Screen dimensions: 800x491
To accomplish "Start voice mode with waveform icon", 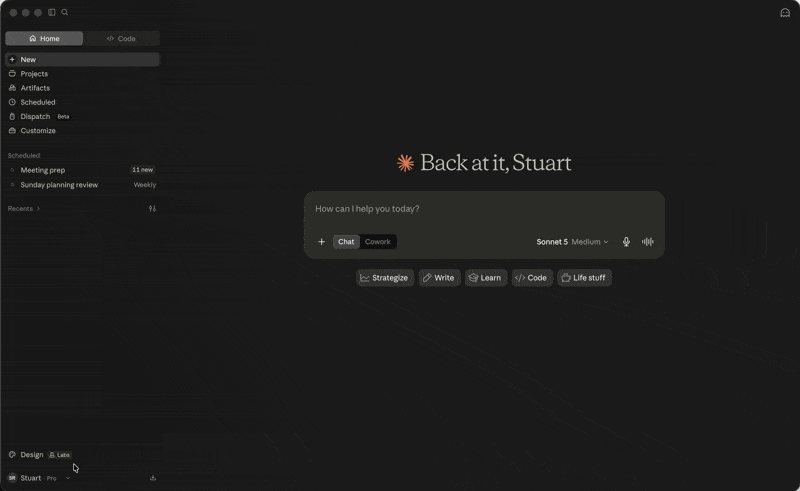I will [x=647, y=242].
